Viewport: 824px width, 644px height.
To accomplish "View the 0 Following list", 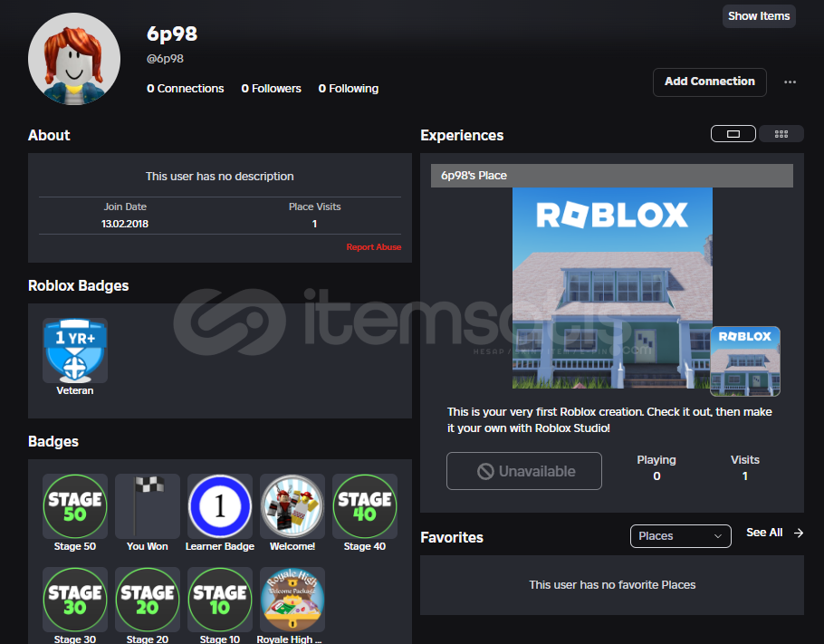I will [349, 89].
